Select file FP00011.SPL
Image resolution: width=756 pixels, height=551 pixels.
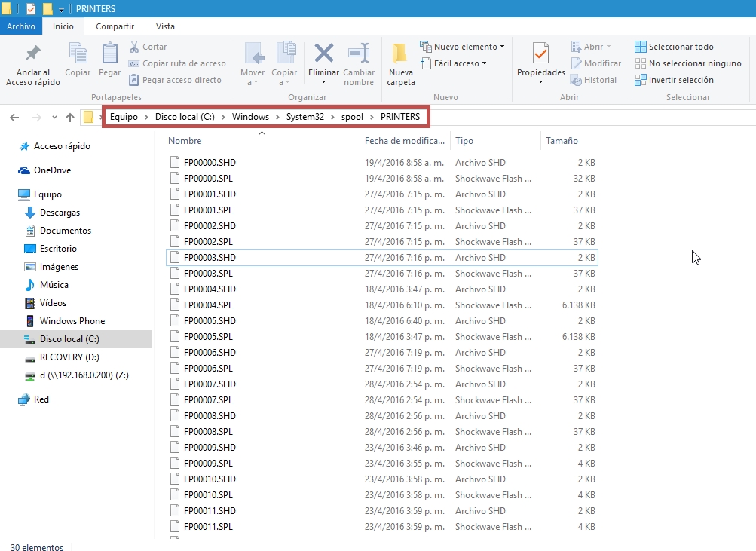[382, 526]
